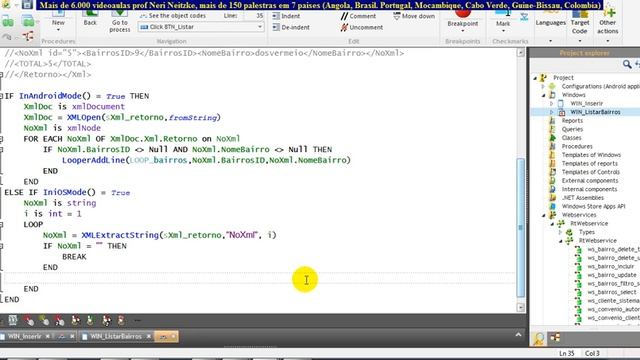Select ws_bairro_update webservice function
Image resolution: width=640 pixels, height=360 pixels.
(611, 275)
